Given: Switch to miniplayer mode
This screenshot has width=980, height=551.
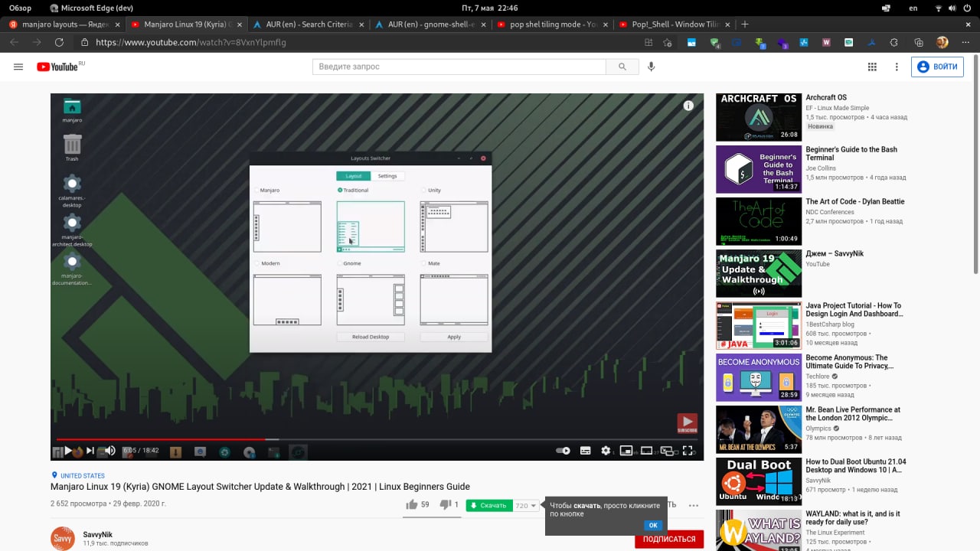Looking at the screenshot, I should pos(626,451).
